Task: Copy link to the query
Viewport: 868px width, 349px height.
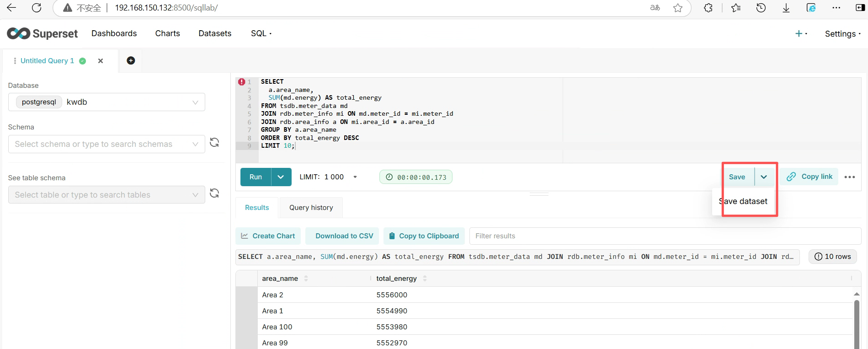Action: pyautogui.click(x=809, y=177)
